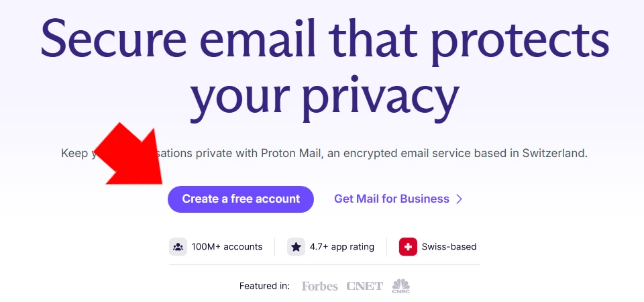Select the 4.7+ app rating text
Image resolution: width=644 pixels, height=302 pixels.
341,247
